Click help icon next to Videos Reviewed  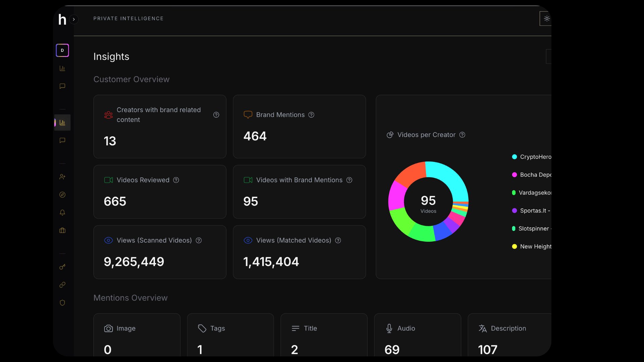(176, 180)
